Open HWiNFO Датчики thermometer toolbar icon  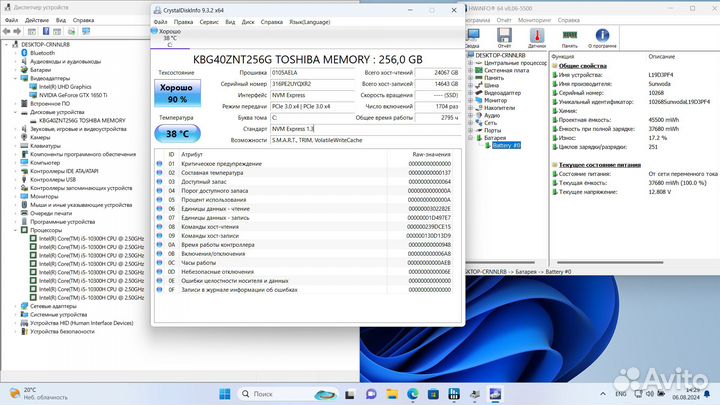click(537, 35)
